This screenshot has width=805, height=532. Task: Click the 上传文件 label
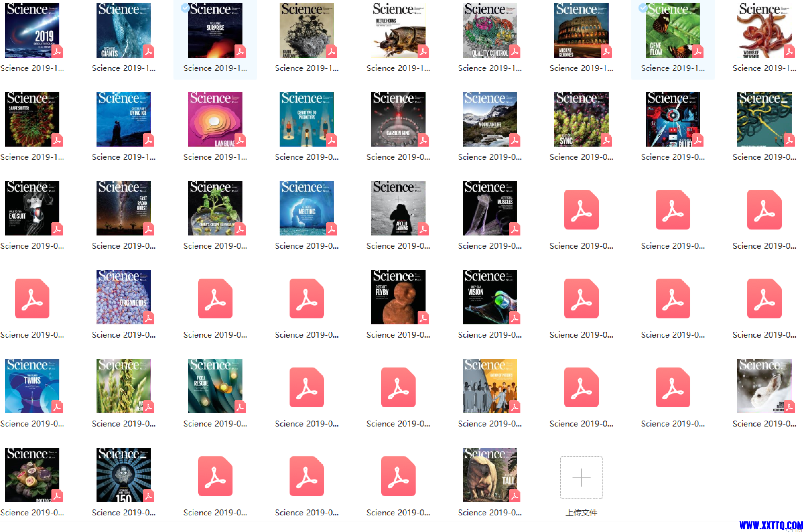click(x=581, y=512)
